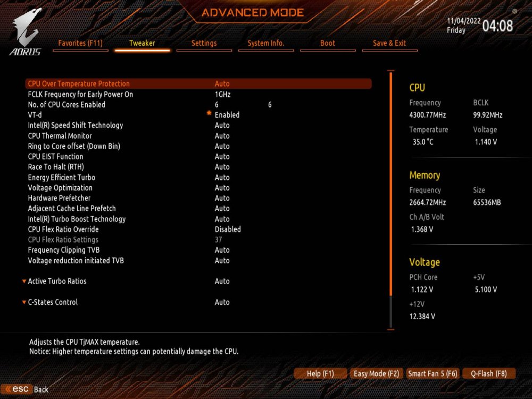The image size is (532, 399).
Task: Toggle Race To Halt (RTH) setting
Action: click(222, 167)
